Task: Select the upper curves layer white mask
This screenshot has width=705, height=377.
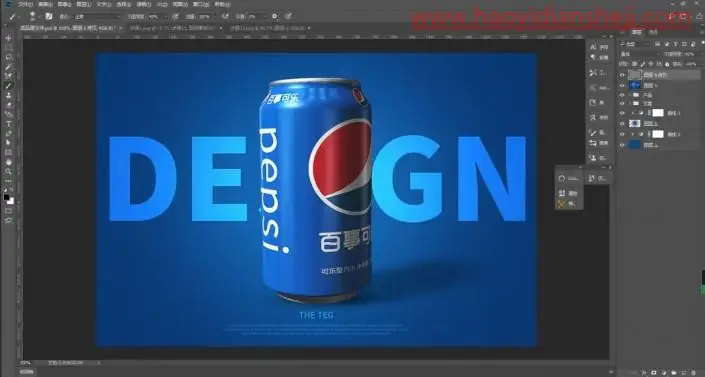Action: (658, 113)
